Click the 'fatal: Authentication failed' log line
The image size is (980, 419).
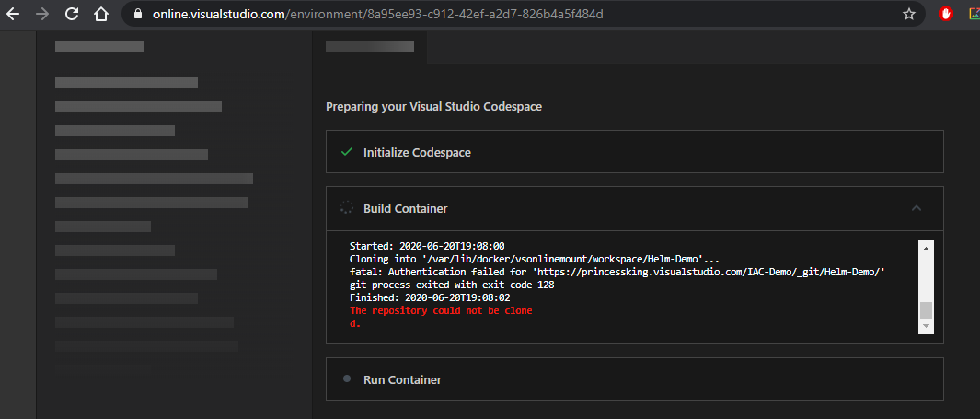[617, 272]
